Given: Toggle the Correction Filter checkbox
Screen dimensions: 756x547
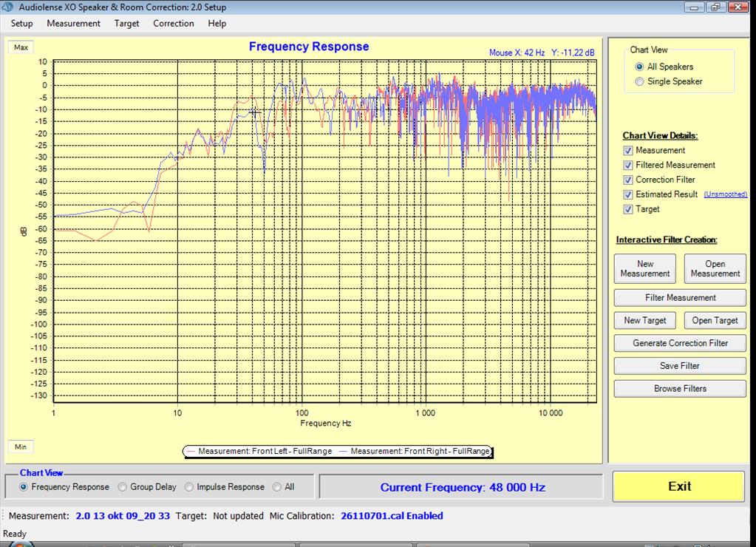Looking at the screenshot, I should pyautogui.click(x=627, y=180).
